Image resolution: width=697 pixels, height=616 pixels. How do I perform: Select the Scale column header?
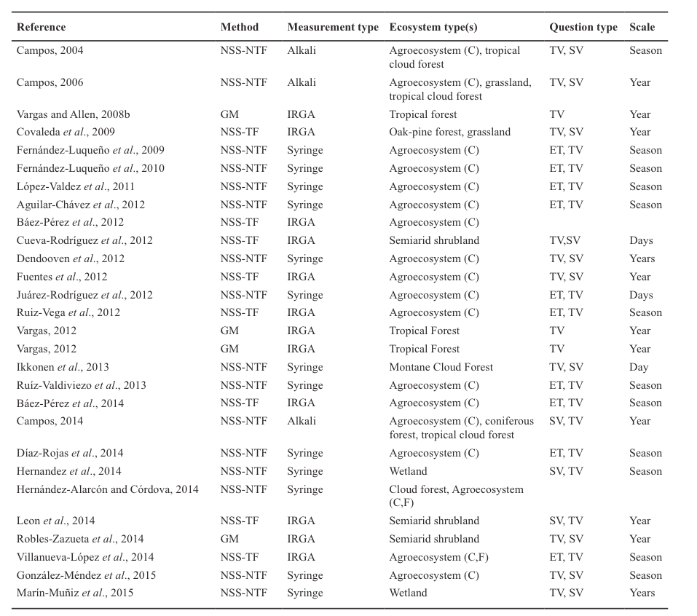642,27
